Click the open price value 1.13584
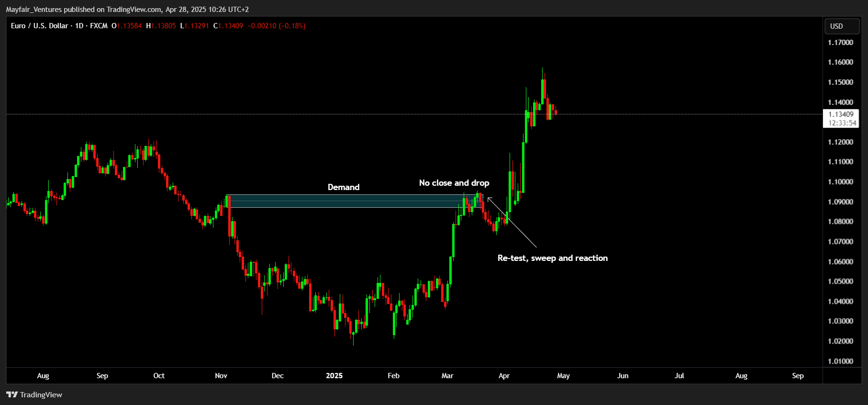 click(x=129, y=26)
